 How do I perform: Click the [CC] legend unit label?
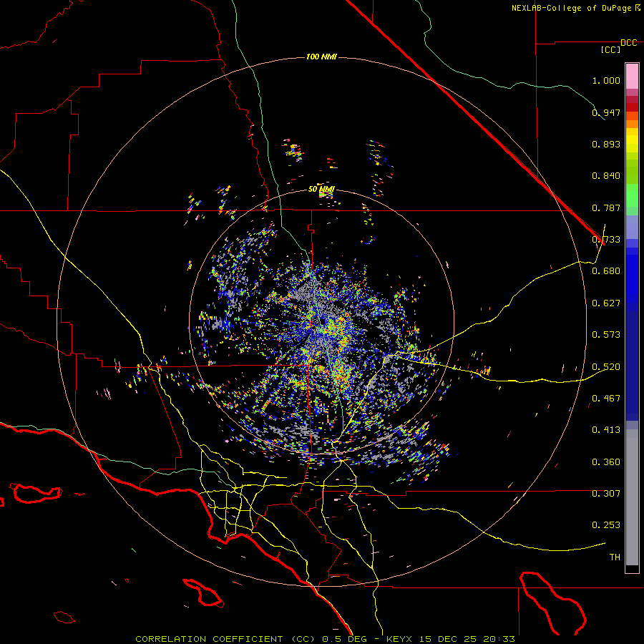click(x=611, y=49)
